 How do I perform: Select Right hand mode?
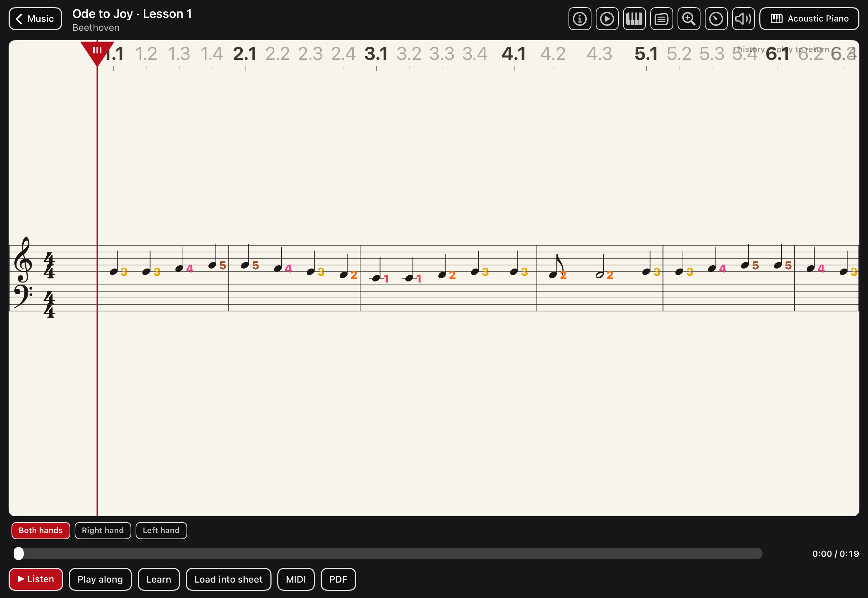103,531
